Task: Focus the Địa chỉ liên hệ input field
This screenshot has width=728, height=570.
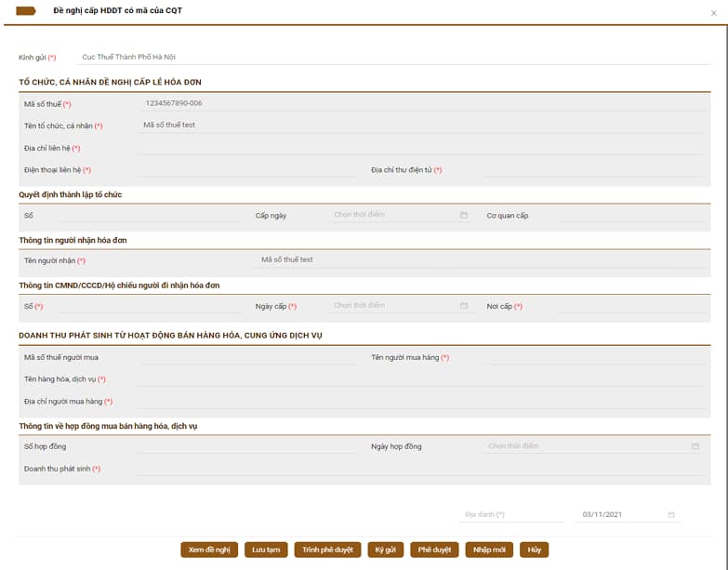Action: pyautogui.click(x=422, y=148)
